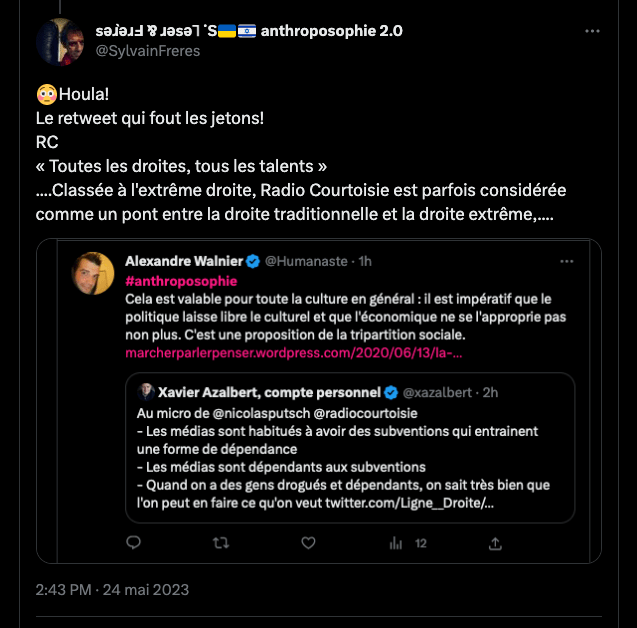Click the @xazalbert handle
The width and height of the screenshot is (637, 628).
point(438,392)
